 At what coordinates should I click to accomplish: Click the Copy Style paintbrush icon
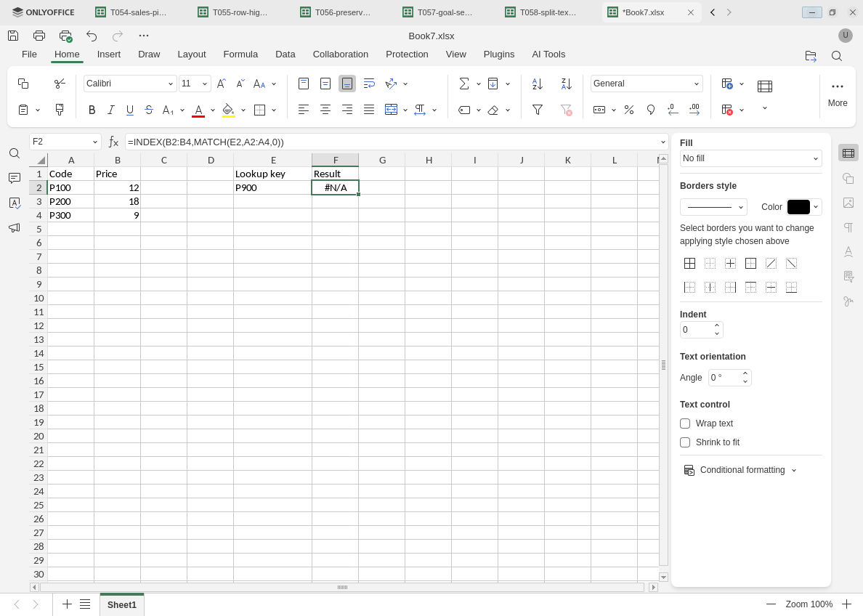click(x=60, y=110)
